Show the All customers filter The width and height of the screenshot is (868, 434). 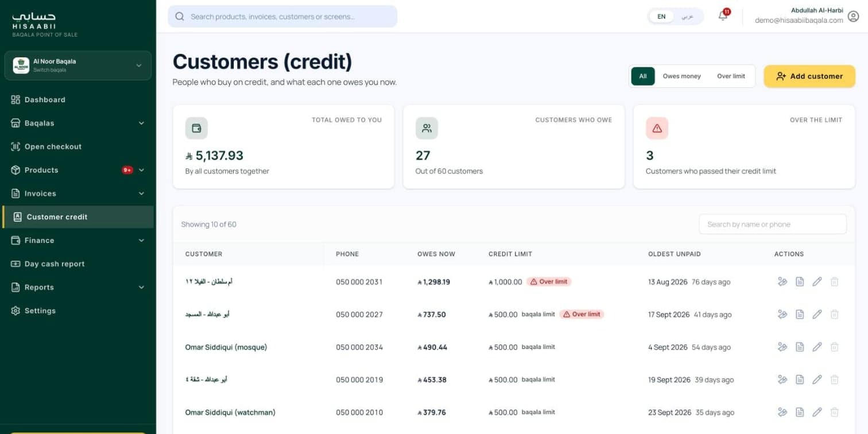(x=643, y=76)
